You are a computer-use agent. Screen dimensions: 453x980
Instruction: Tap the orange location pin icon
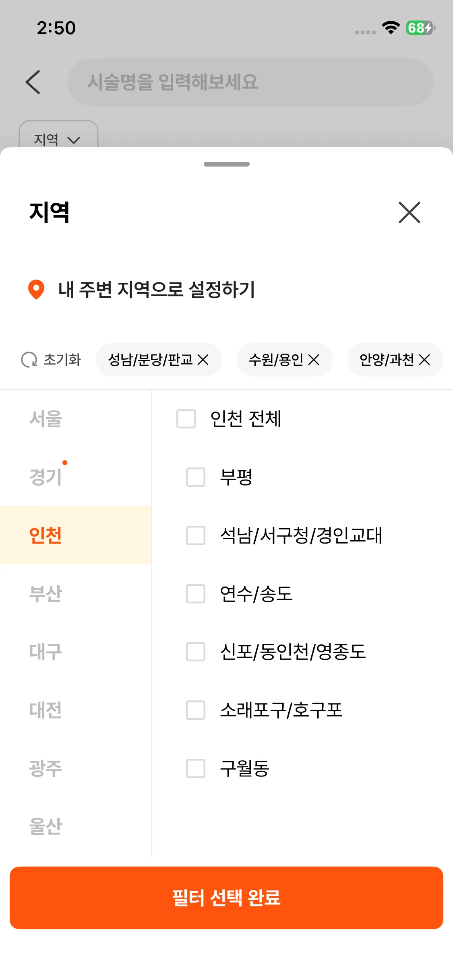36,289
